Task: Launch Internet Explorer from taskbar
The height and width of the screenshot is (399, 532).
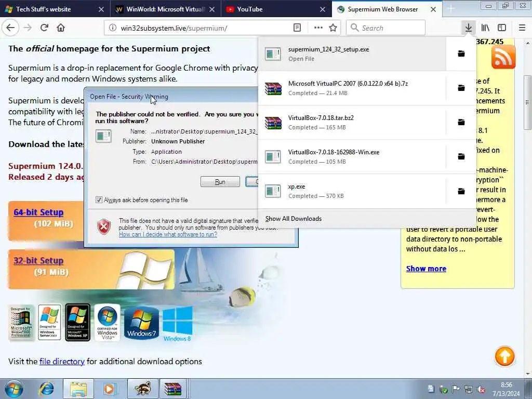Action: [46, 389]
